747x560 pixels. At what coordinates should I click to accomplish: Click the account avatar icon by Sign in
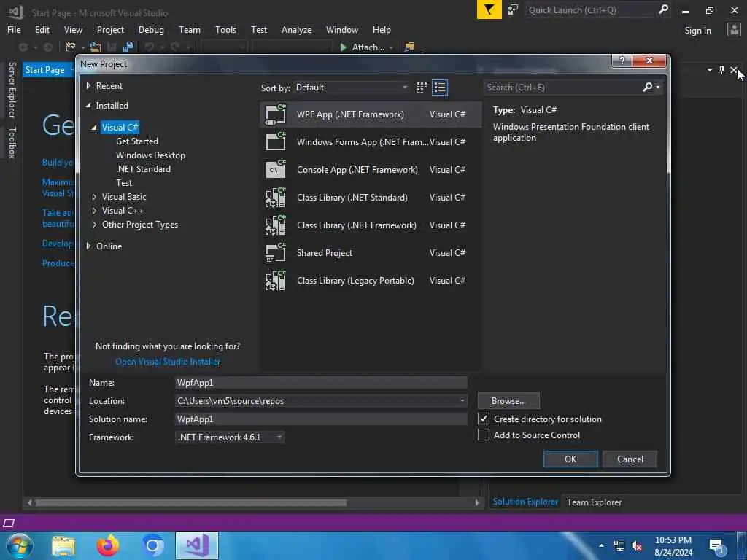point(734,30)
